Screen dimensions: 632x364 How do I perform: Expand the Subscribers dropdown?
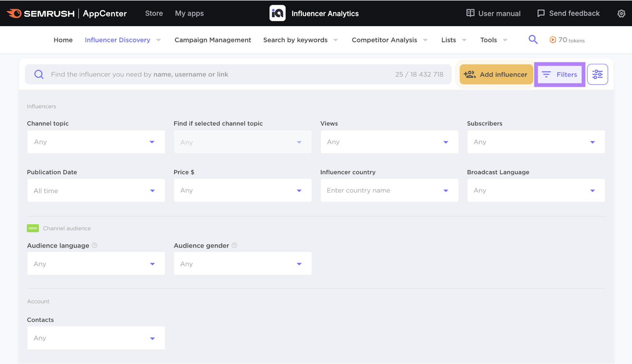pyautogui.click(x=536, y=142)
